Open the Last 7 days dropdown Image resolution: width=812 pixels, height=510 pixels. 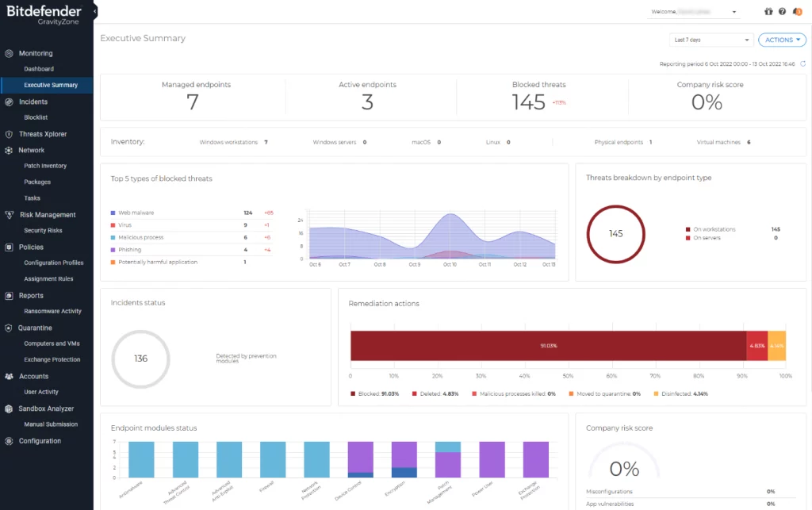click(711, 40)
